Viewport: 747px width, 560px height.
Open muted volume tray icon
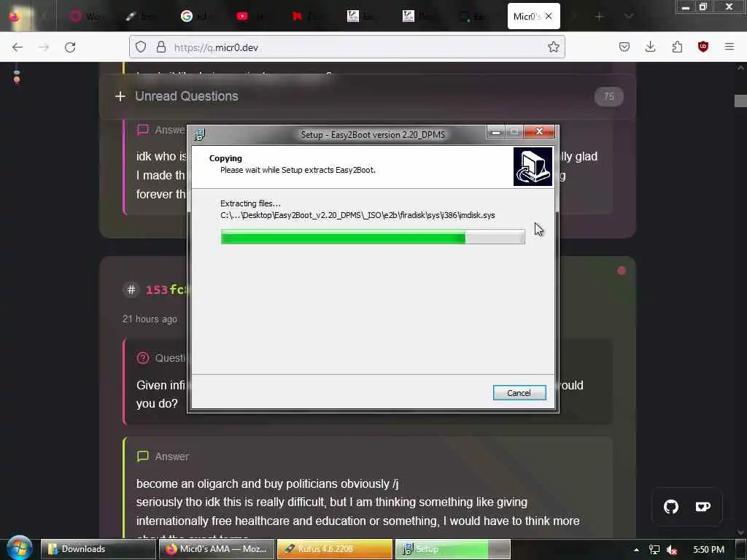click(x=672, y=550)
